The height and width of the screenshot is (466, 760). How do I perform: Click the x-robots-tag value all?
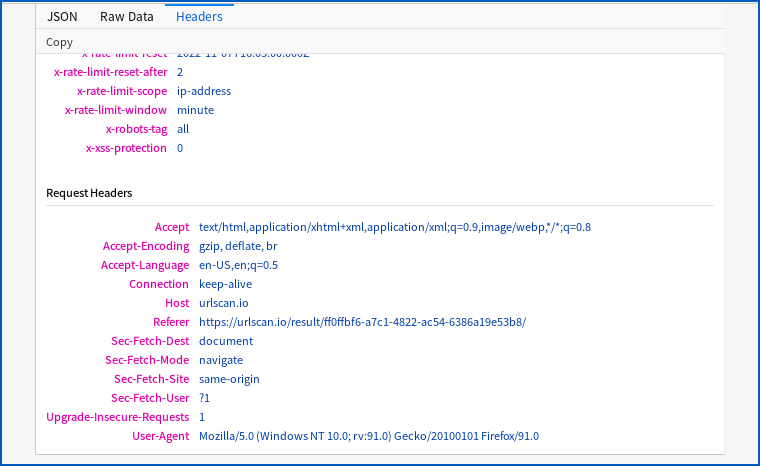183,129
